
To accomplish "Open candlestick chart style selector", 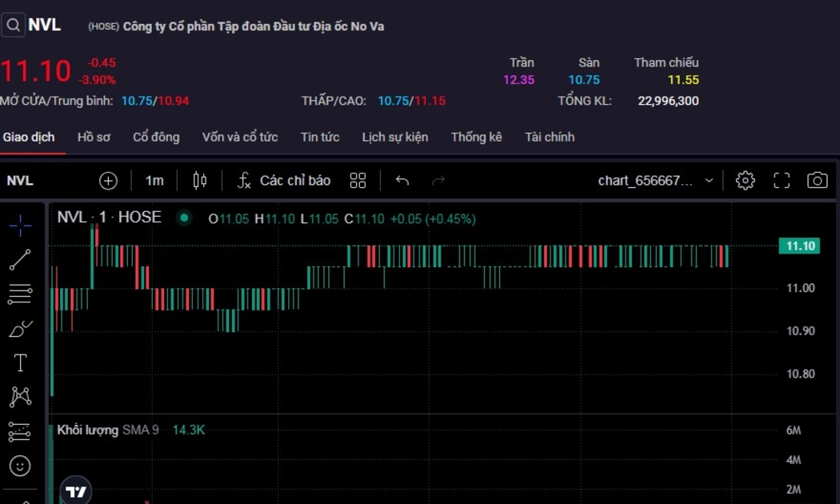I will coord(200,181).
